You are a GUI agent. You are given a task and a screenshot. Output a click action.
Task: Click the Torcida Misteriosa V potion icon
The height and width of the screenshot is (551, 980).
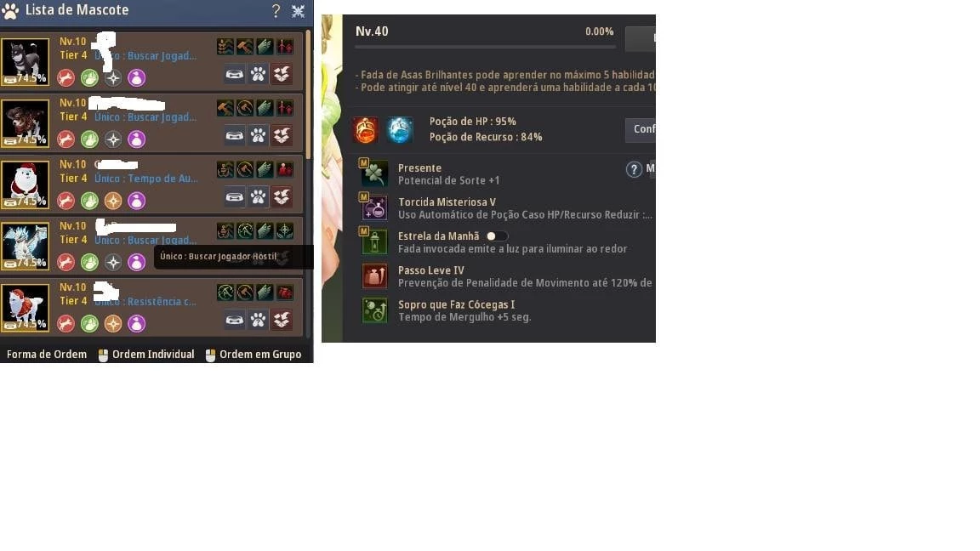click(x=374, y=208)
